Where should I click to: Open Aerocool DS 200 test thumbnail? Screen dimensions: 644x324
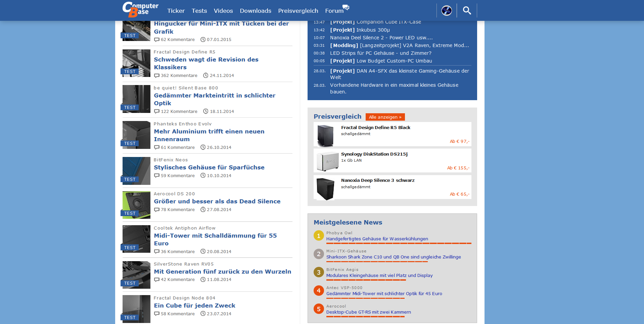tap(136, 205)
